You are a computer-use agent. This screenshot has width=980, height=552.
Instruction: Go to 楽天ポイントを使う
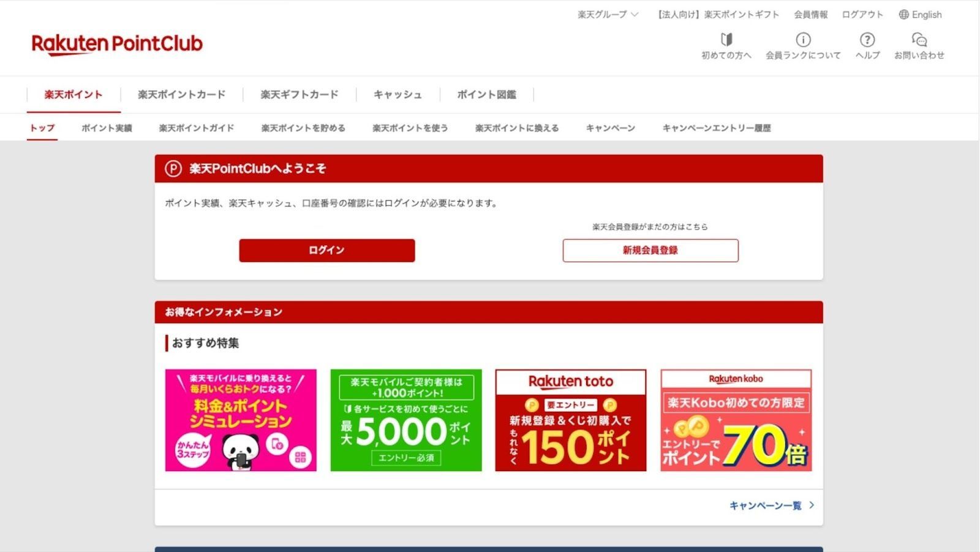[x=410, y=128]
